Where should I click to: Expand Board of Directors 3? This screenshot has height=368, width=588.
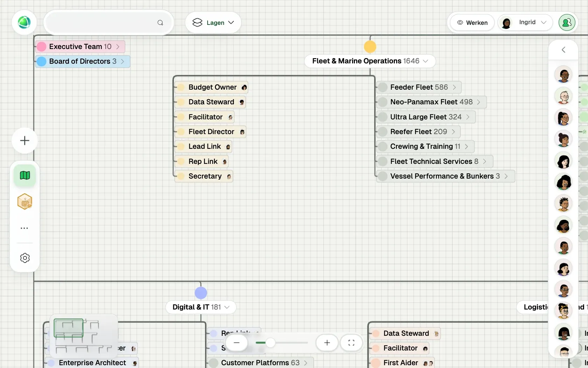tap(83, 61)
